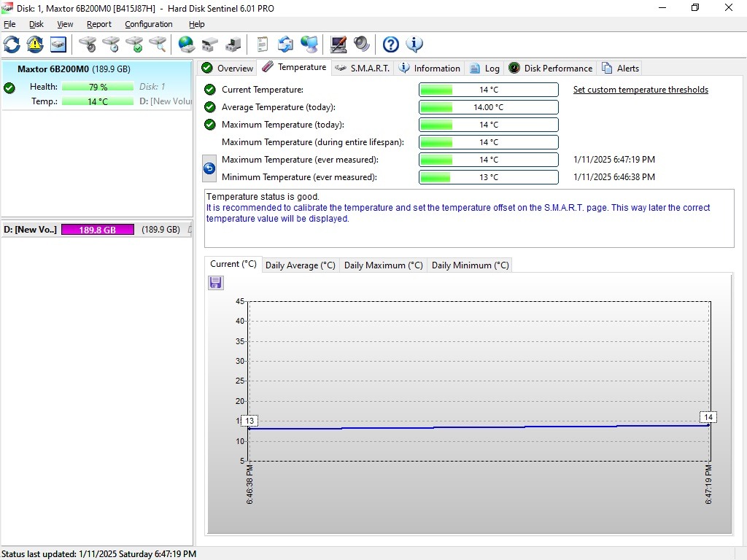Select the Maxtor 6B200M0 disk entry
Screen dimensions: 747x560
(x=73, y=69)
